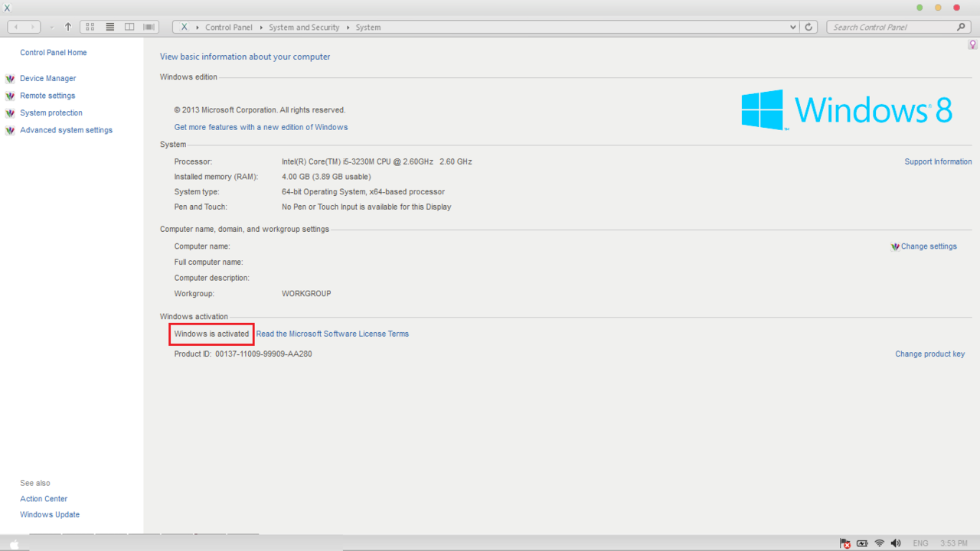Open Windows Update from See also
Screen dimensions: 980x551
(50, 515)
